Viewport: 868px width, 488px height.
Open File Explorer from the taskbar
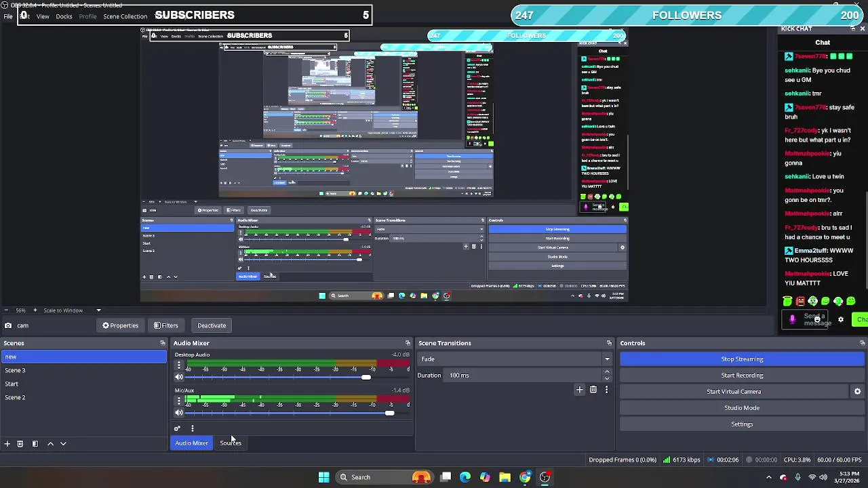[x=505, y=477]
